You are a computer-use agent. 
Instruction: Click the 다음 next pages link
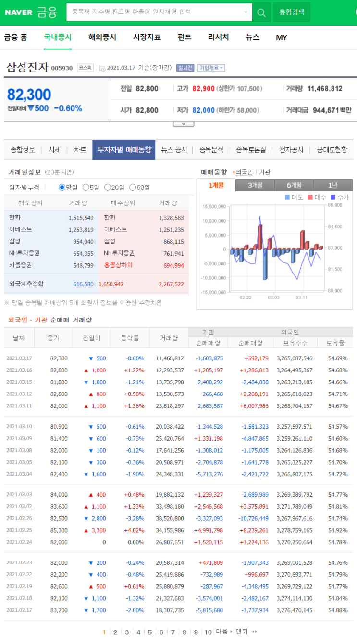224,632
